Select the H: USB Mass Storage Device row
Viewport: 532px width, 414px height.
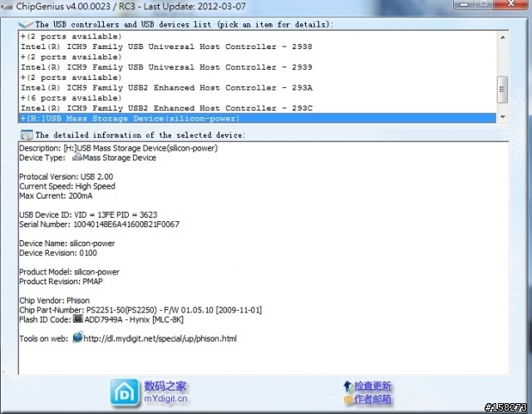257,118
